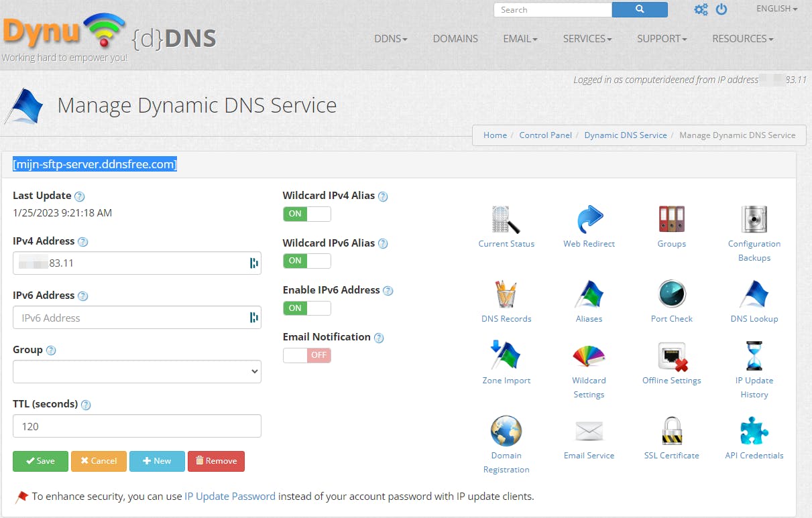Click the help icon beside Enable IPv6 Address
Viewport: 812px width, 518px height.
pyautogui.click(x=388, y=291)
